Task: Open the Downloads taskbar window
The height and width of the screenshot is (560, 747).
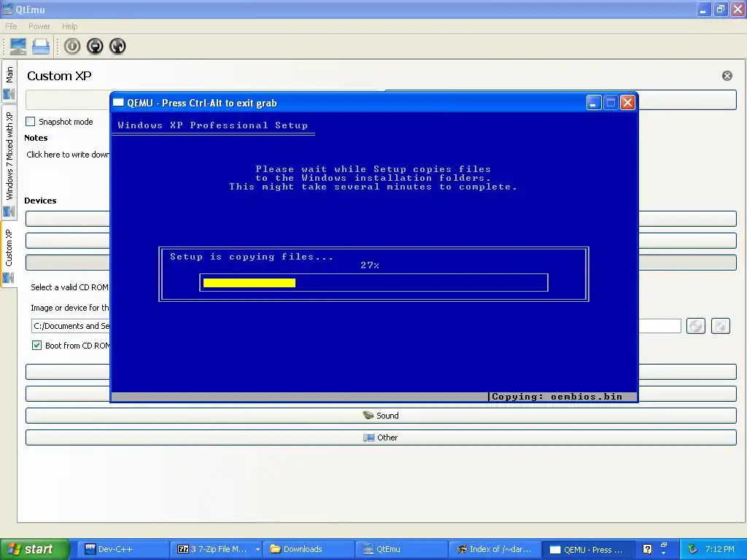Action: click(x=309, y=549)
